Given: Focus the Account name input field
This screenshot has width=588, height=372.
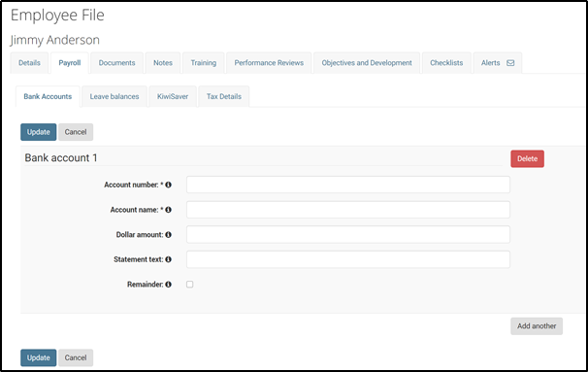Looking at the screenshot, I should point(348,210).
